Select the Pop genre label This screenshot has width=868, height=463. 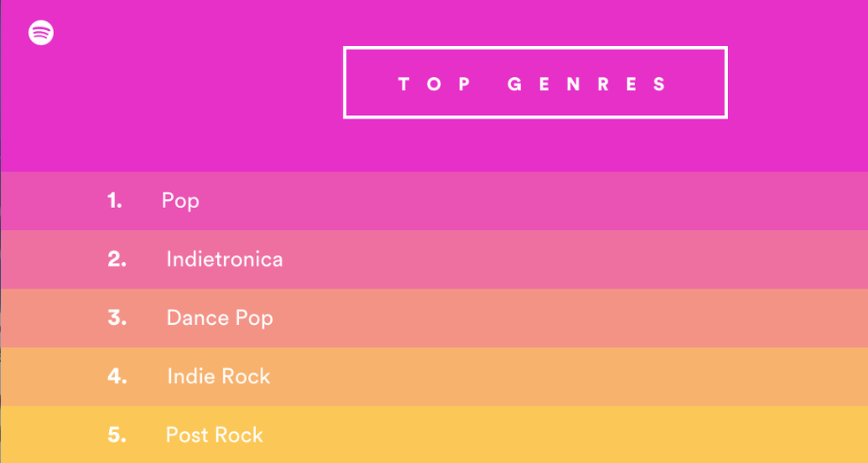pyautogui.click(x=181, y=201)
